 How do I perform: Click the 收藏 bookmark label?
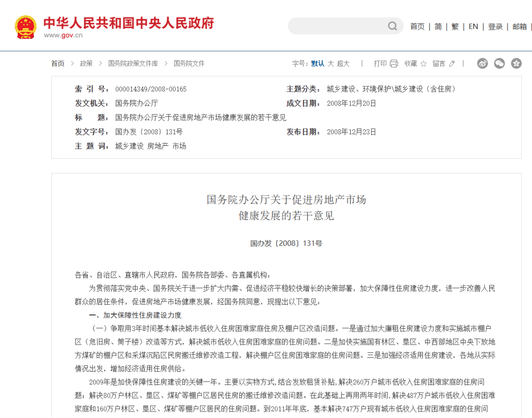click(410, 64)
